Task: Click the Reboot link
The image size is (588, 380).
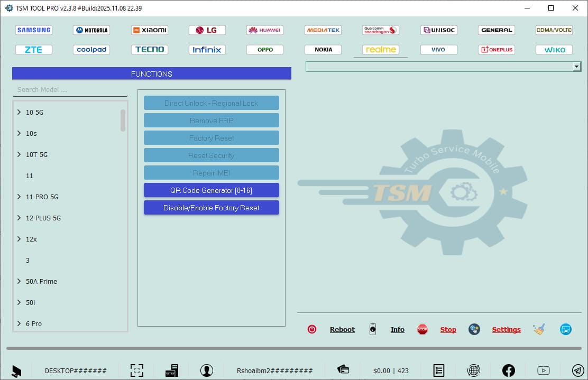Action: [x=342, y=329]
